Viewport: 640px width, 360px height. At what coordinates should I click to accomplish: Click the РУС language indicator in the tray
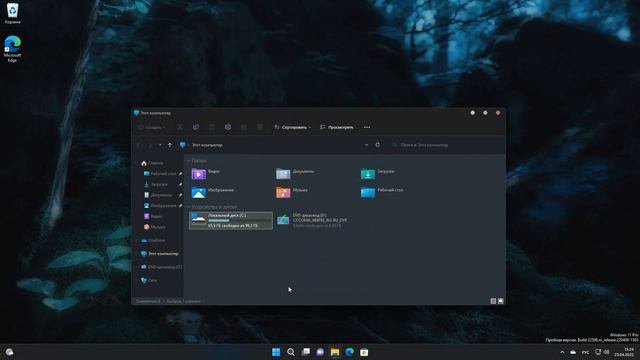586,352
